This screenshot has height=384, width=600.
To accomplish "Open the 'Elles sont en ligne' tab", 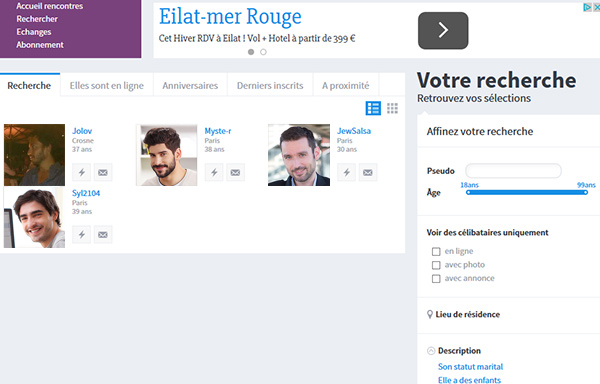I will click(x=107, y=86).
